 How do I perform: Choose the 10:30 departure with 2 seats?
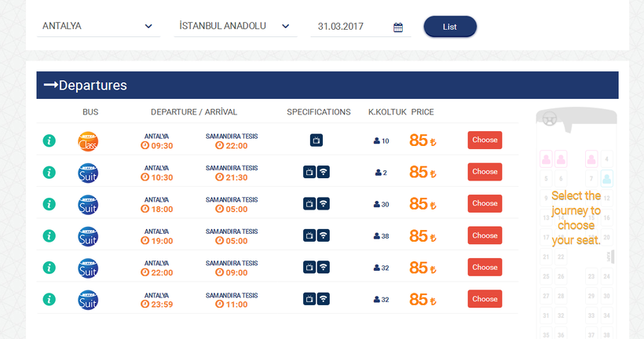pyautogui.click(x=485, y=172)
